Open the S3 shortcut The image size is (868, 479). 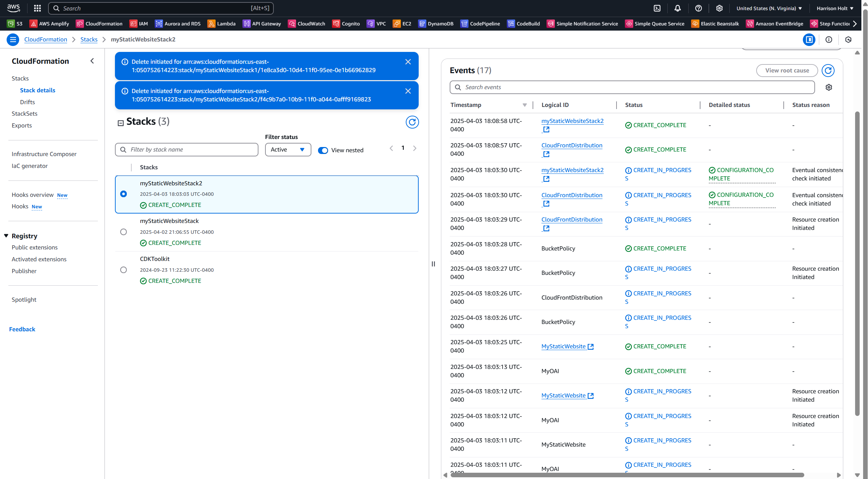[x=15, y=24]
